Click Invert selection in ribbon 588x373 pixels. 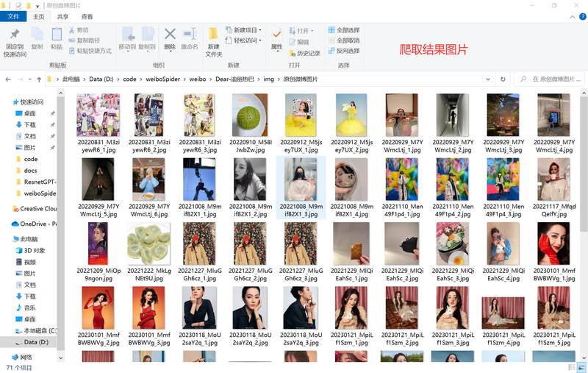coord(344,51)
